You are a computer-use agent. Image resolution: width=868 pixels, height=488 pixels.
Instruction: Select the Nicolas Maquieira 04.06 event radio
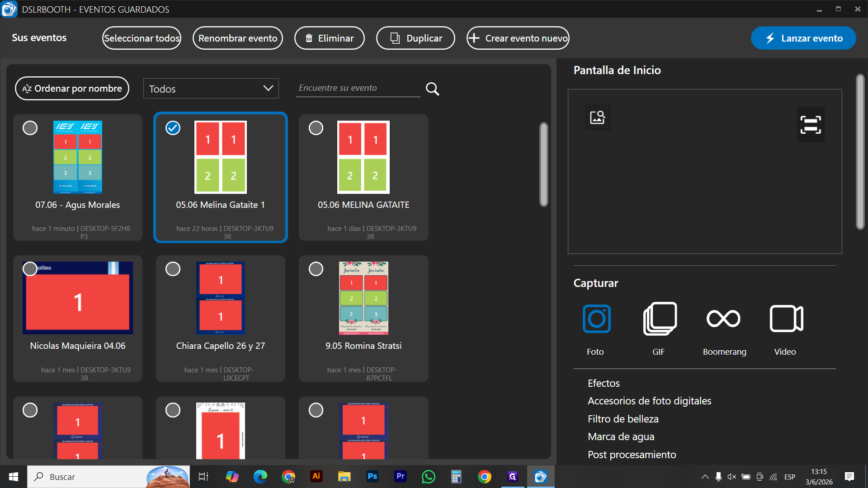click(x=30, y=269)
